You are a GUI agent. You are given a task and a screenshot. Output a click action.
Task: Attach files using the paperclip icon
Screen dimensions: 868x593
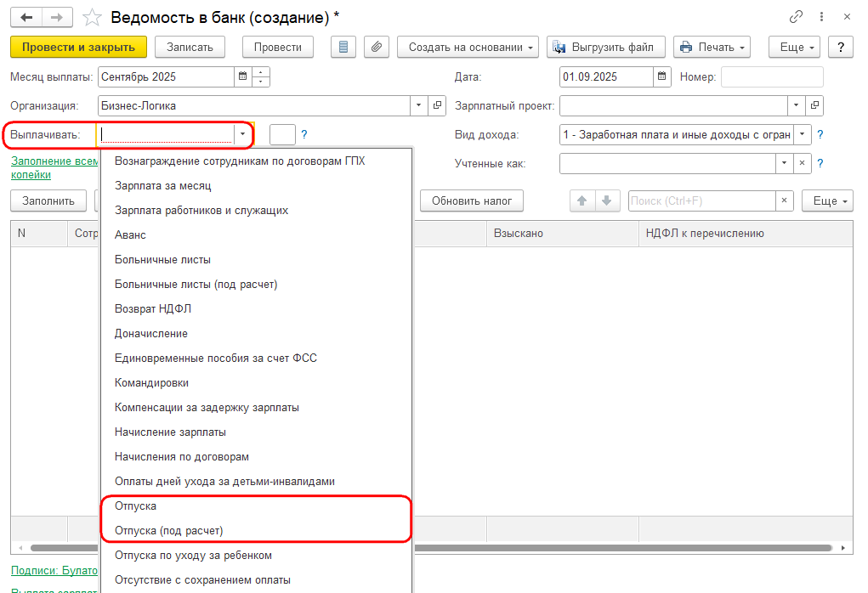377,47
